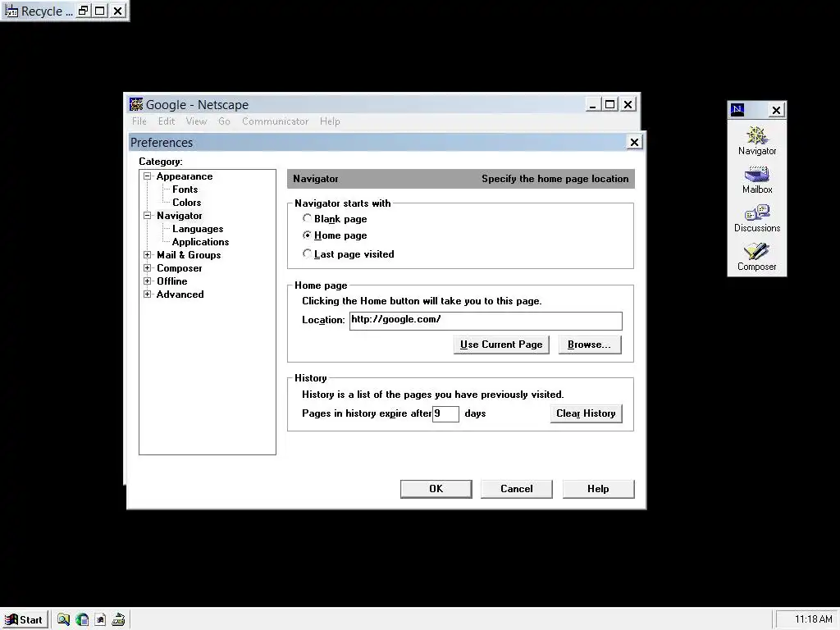Screen dimensions: 840x630
Task: Open Mailbox from the component bar
Action: coord(756,180)
